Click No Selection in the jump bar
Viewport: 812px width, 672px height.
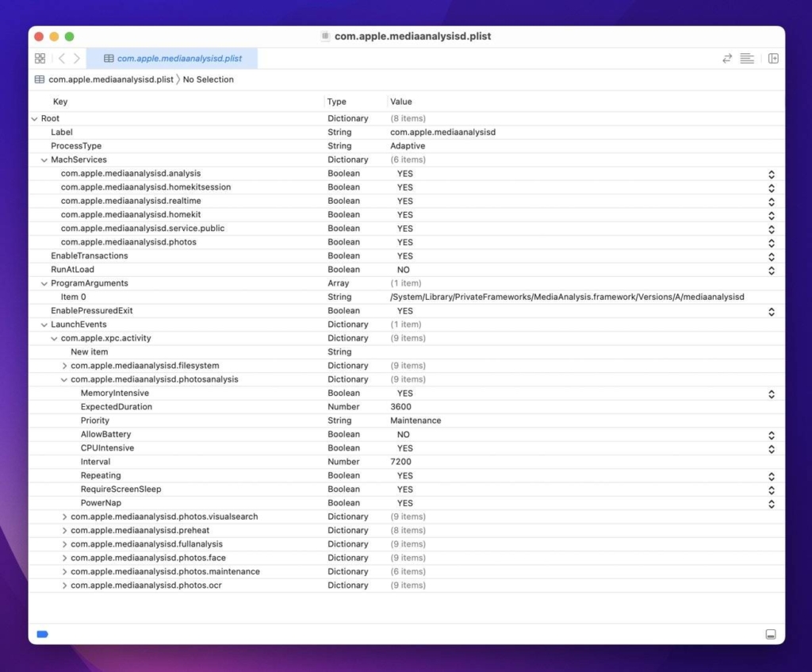pos(210,79)
